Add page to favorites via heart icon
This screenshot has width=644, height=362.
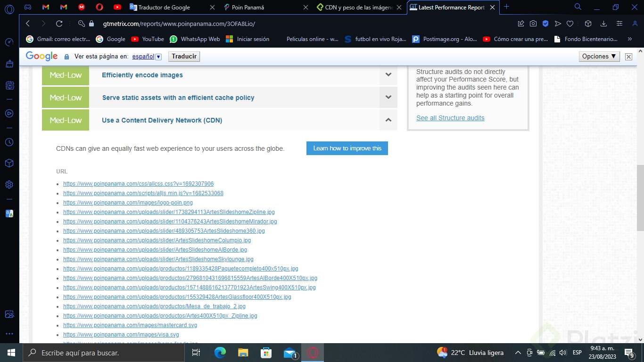(570, 23)
